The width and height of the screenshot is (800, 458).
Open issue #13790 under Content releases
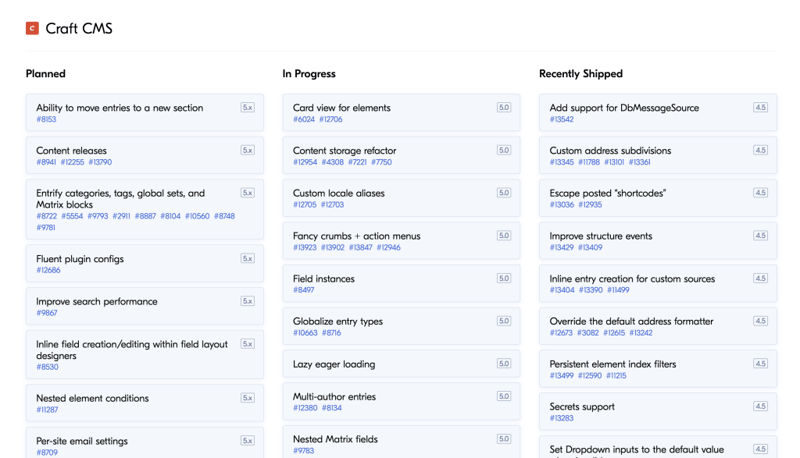click(x=100, y=162)
